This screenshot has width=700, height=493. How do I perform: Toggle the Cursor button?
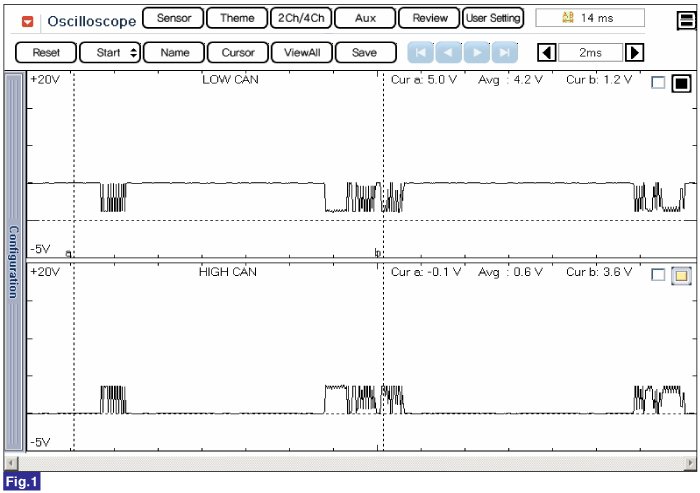[x=237, y=52]
